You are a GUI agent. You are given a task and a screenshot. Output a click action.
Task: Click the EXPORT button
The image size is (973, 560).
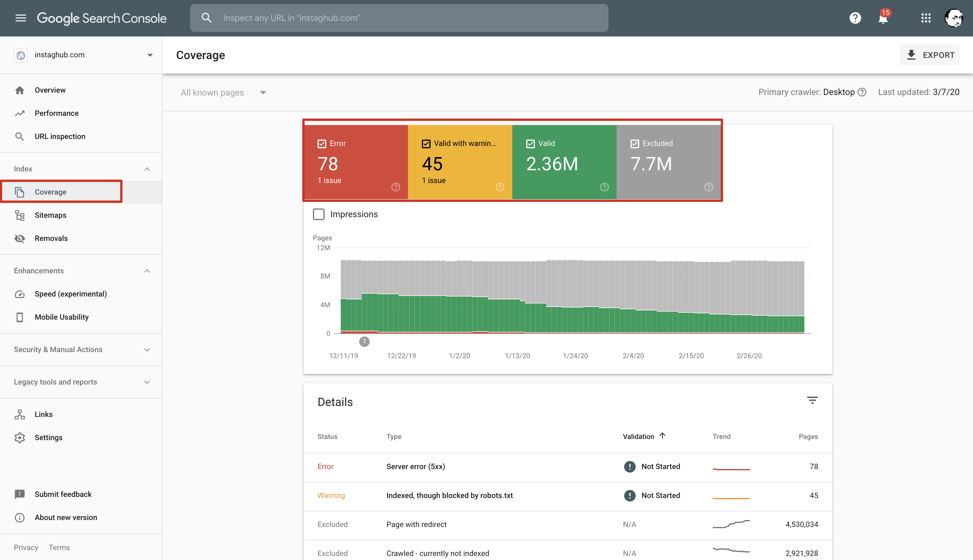pos(929,55)
